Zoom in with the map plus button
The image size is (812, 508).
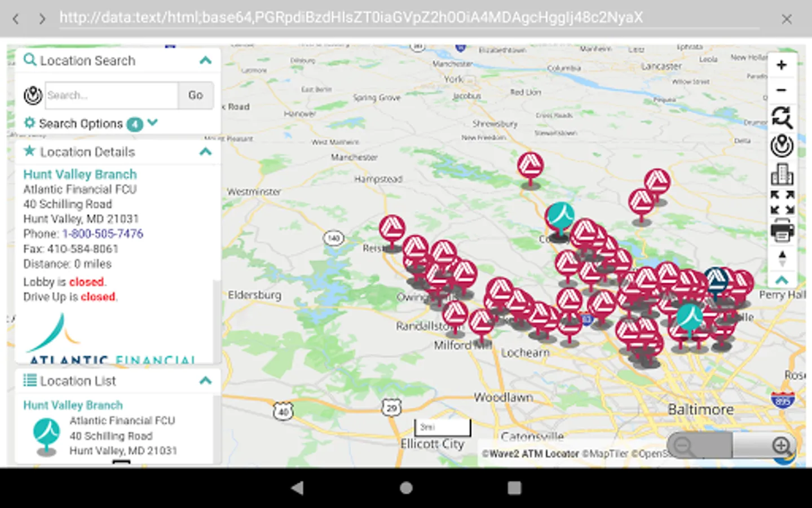[x=781, y=65]
